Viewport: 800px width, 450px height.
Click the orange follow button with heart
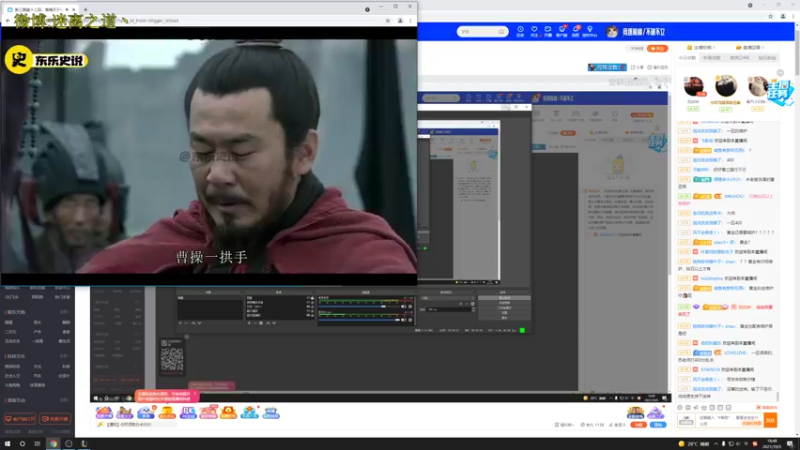point(657,48)
